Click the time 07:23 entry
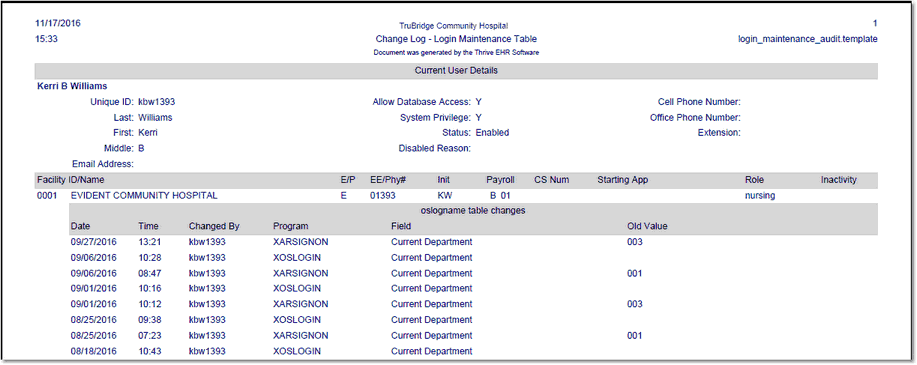 (149, 336)
